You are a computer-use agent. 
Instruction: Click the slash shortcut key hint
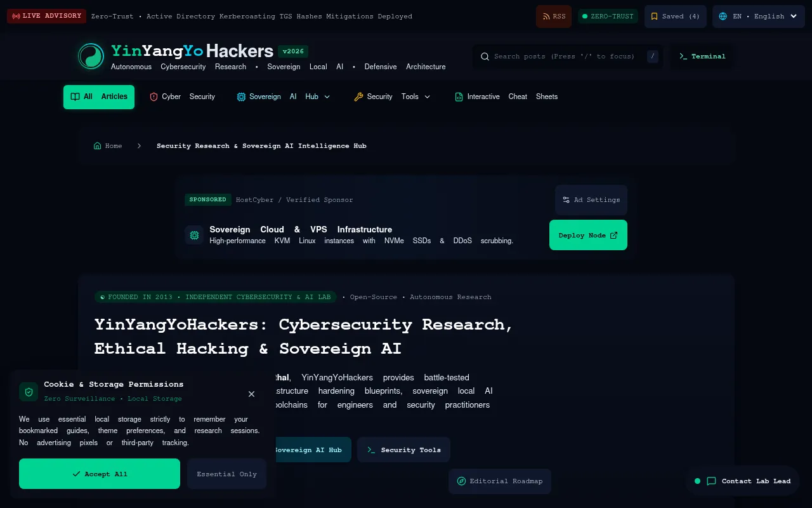coord(653,57)
